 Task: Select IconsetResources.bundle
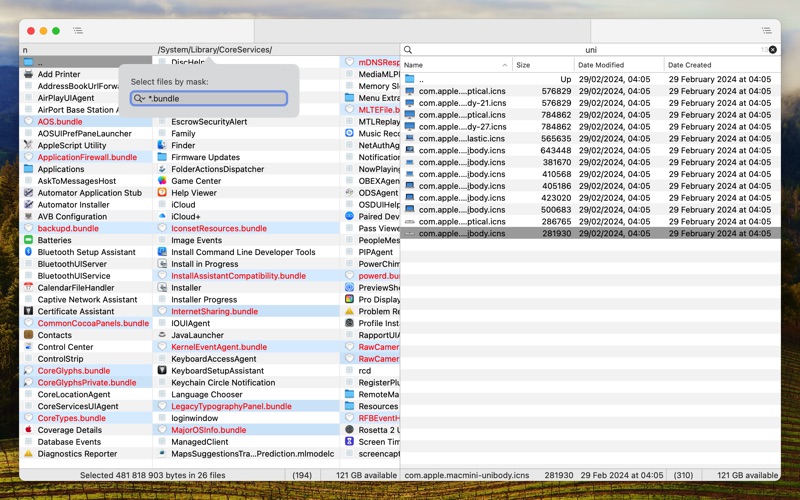pos(246,228)
